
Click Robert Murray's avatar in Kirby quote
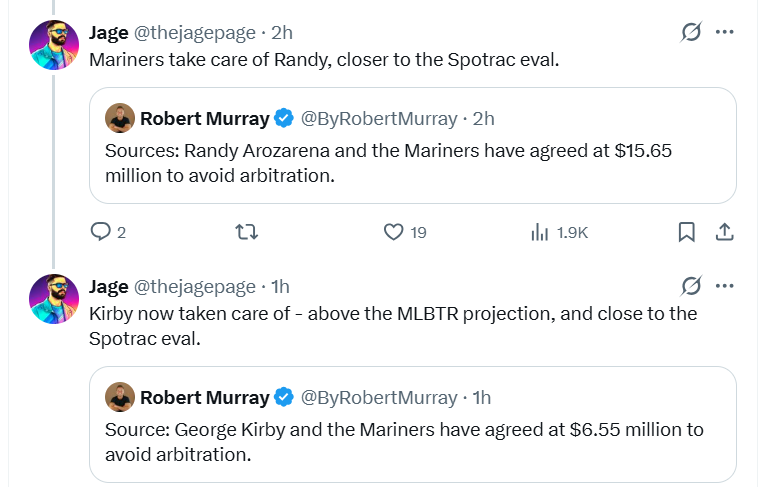coord(120,397)
